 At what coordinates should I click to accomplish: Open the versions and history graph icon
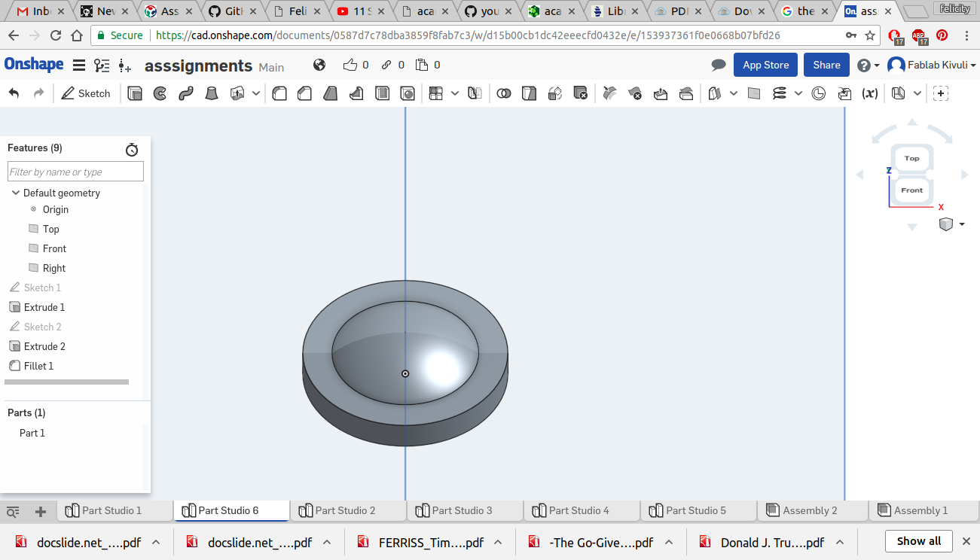(x=102, y=65)
